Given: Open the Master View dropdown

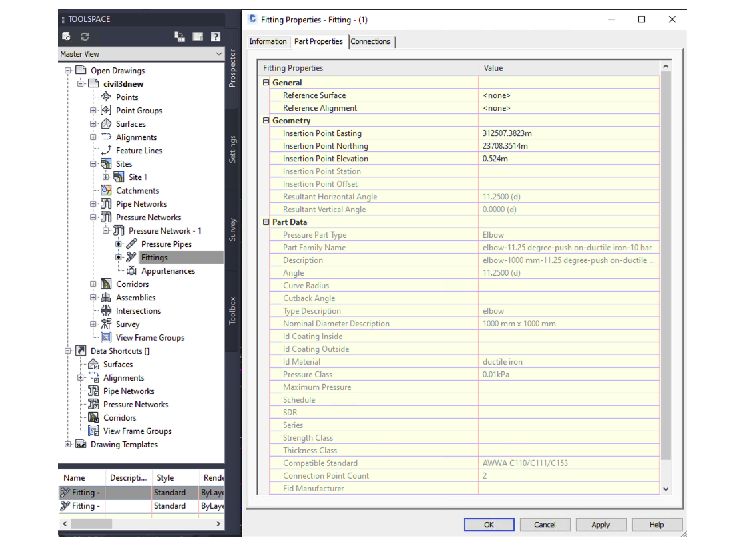Looking at the screenshot, I should click(218, 54).
